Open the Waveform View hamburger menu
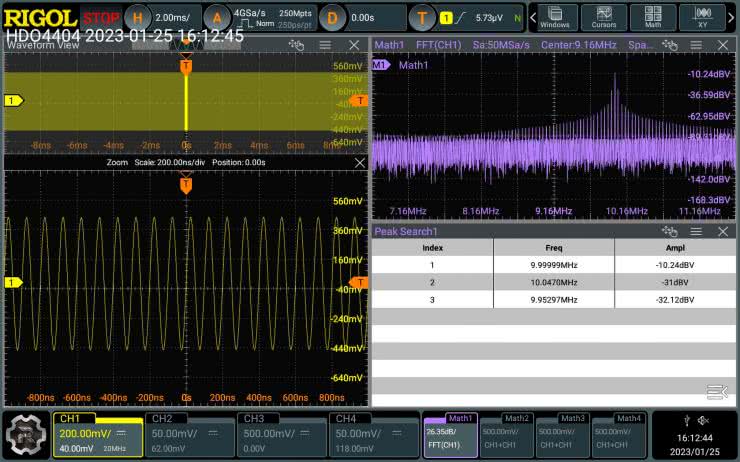The image size is (740, 462). (x=324, y=45)
